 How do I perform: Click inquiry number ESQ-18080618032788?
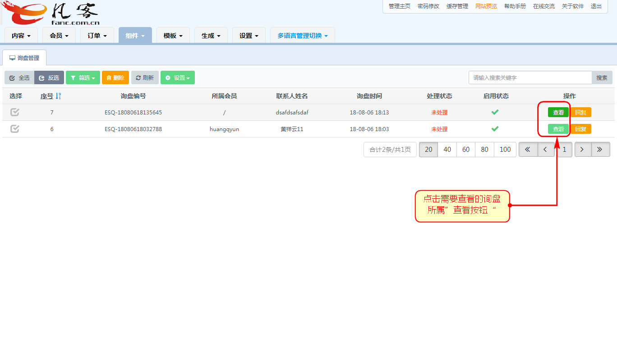point(133,129)
